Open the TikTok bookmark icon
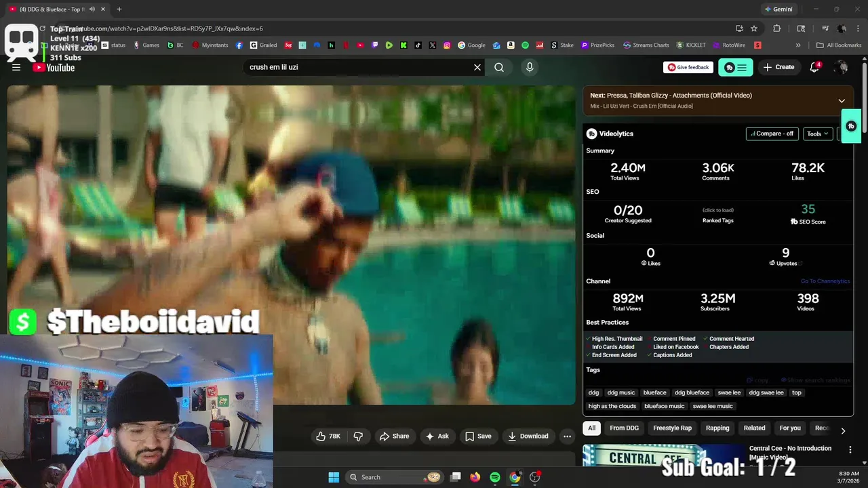Screen dimensions: 868x488 418,45
